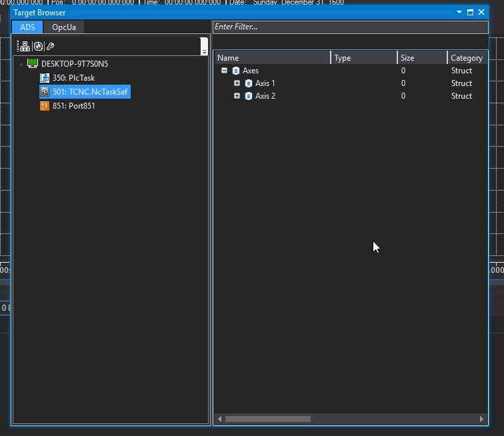
Task: Click the horizontal scrollbar left arrow
Action: pyautogui.click(x=220, y=419)
